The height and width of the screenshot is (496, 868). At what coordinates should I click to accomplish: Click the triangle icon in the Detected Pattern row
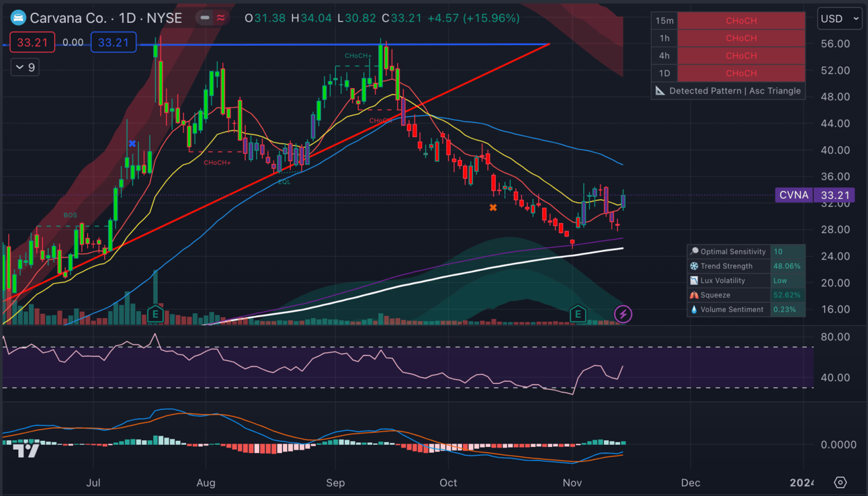tap(660, 91)
